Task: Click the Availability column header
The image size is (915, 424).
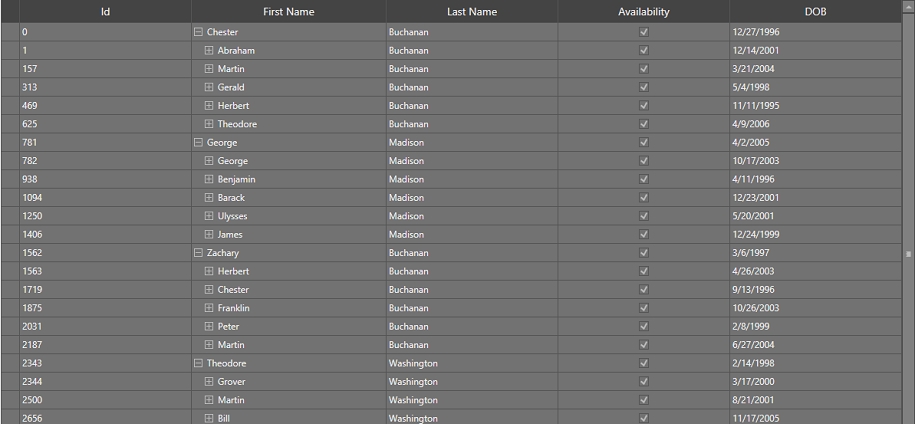Action: tap(644, 12)
